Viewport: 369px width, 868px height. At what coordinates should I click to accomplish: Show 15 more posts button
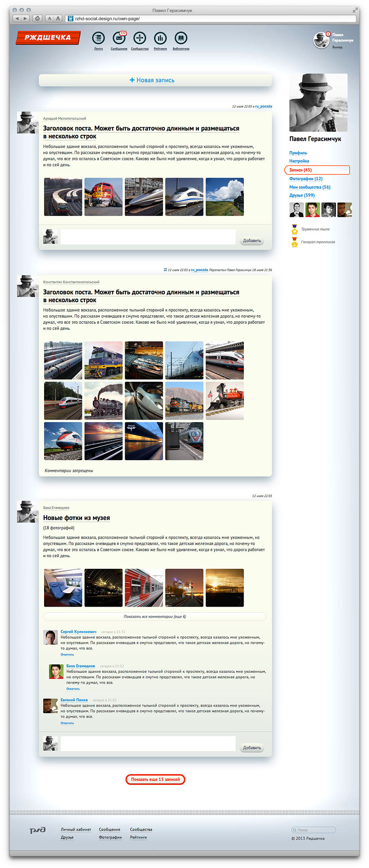[x=155, y=779]
